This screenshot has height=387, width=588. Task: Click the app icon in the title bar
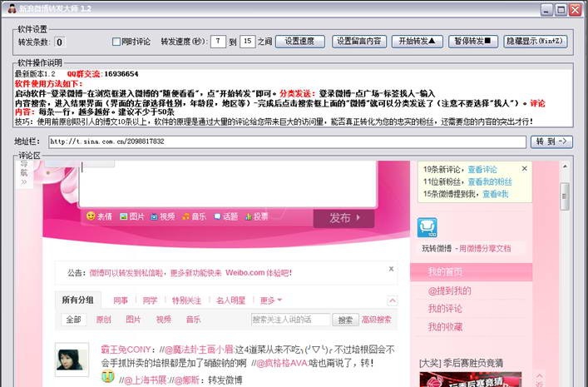12,8
